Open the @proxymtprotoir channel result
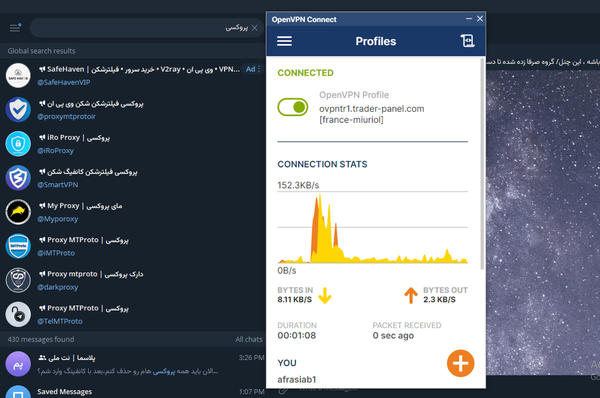The height and width of the screenshot is (398, 600). 132,109
